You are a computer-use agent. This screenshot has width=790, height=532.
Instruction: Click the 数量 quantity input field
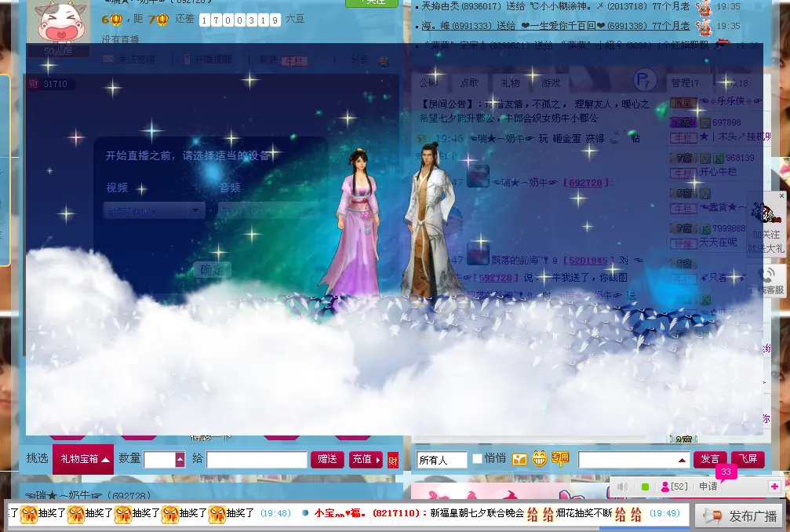point(159,460)
